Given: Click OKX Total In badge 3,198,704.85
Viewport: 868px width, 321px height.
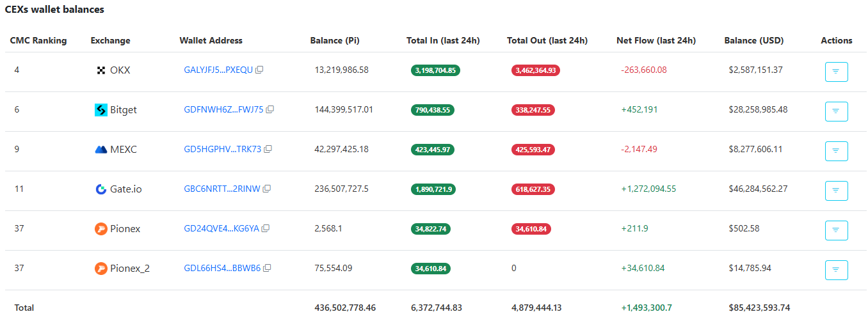Looking at the screenshot, I should pos(435,70).
